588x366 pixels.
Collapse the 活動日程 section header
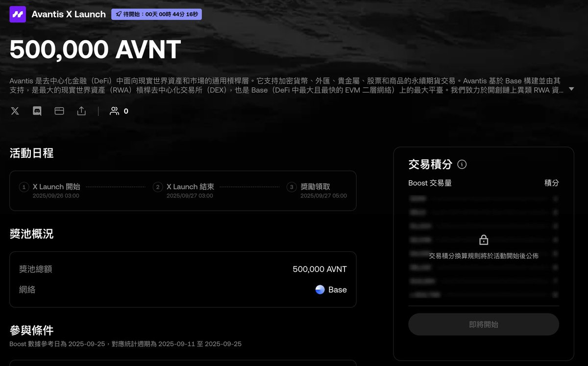pyautogui.click(x=31, y=153)
